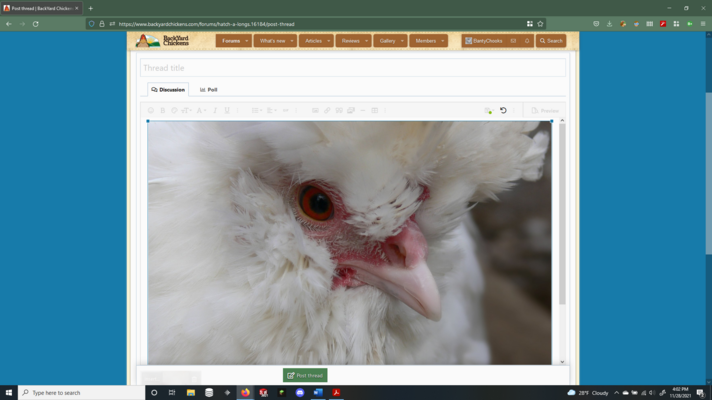Viewport: 712px width, 400px height.
Task: Open Discord from the taskbar
Action: coord(300,393)
